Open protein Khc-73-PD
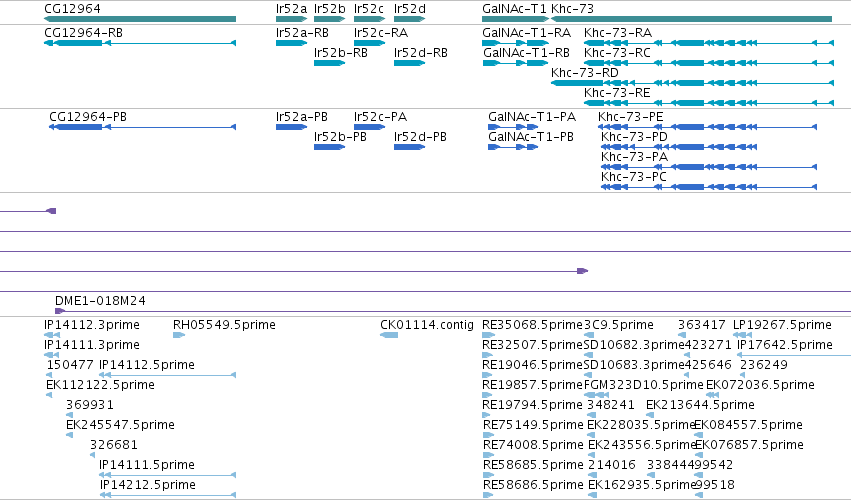The image size is (851, 500). tap(634, 137)
